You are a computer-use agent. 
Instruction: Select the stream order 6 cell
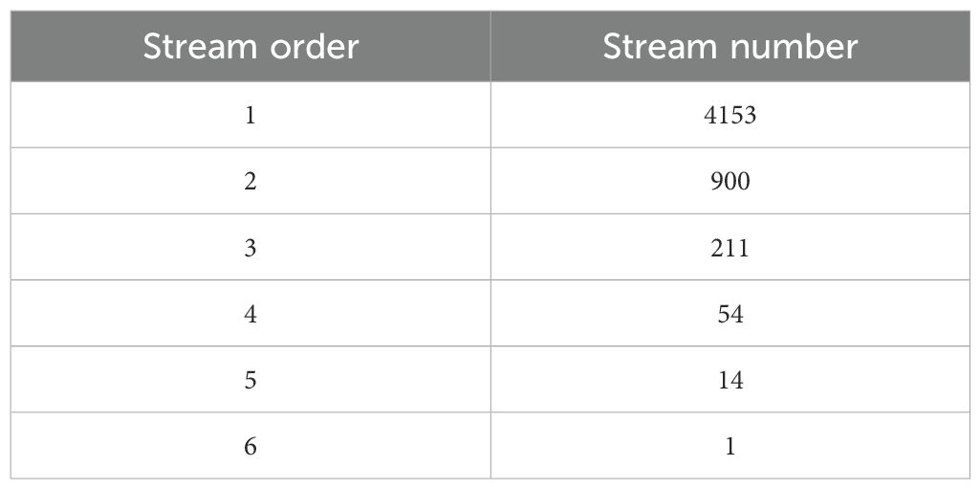(250, 445)
